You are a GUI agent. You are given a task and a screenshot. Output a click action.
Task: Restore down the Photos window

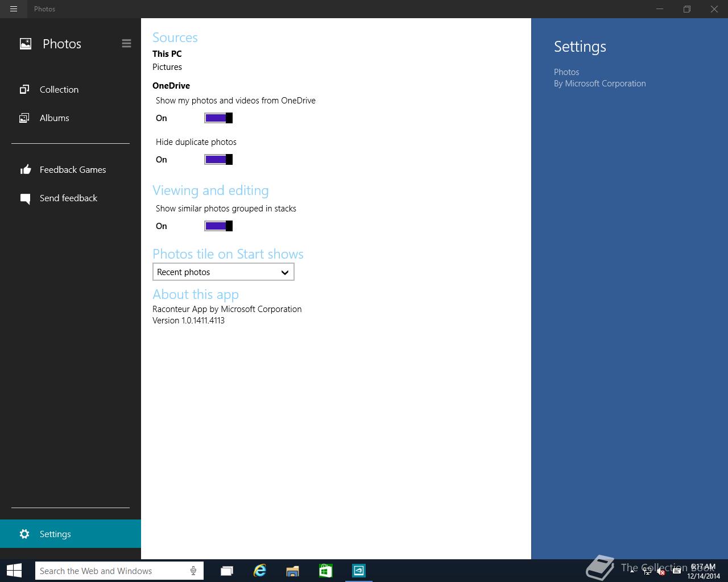click(x=687, y=9)
